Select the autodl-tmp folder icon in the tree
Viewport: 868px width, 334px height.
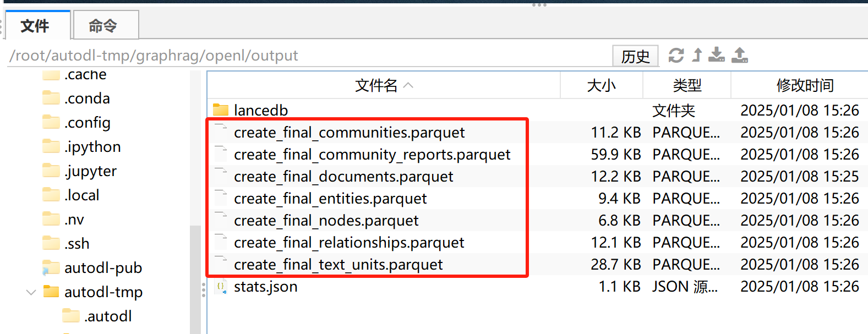click(x=51, y=292)
